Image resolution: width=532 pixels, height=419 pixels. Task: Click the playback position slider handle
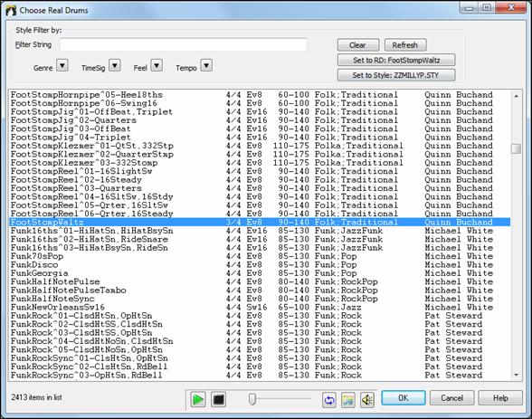(x=252, y=399)
